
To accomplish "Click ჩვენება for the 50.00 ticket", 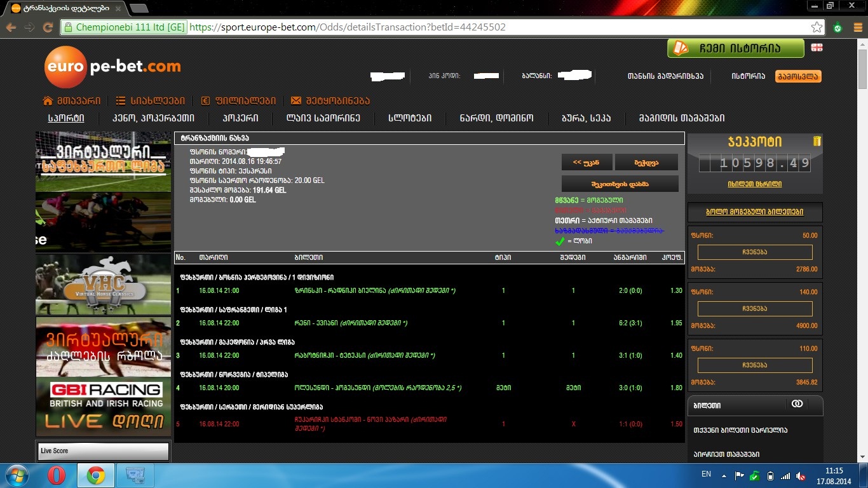I will tap(755, 252).
